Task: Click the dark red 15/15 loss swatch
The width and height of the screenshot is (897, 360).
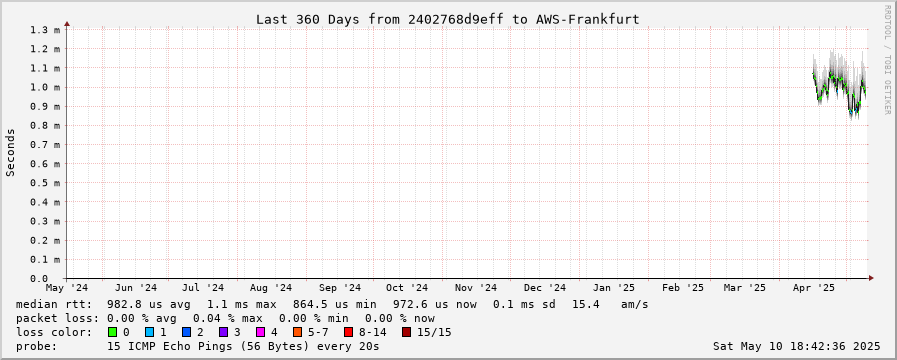Action: pyautogui.click(x=406, y=332)
